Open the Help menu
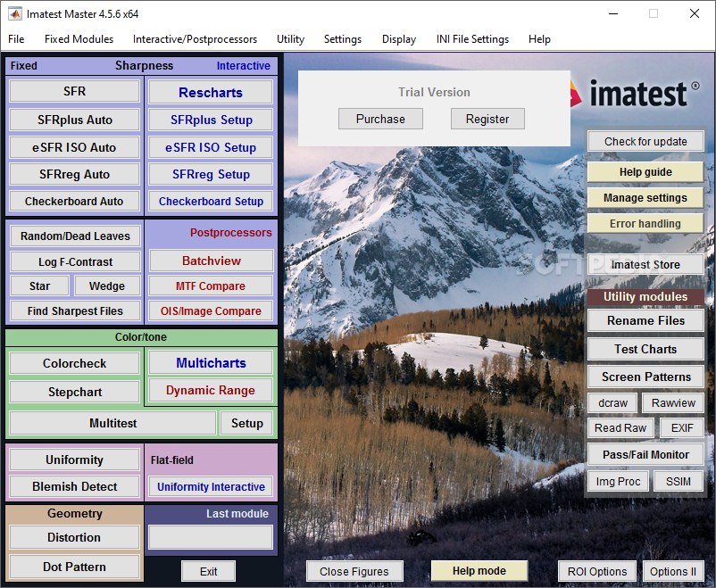 point(539,39)
